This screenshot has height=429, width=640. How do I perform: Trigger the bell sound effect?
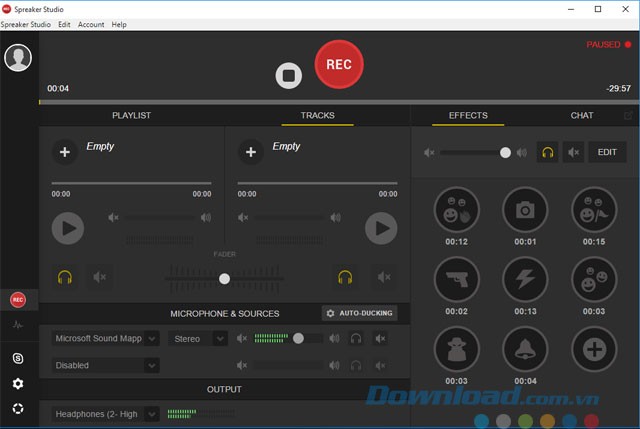click(x=525, y=350)
